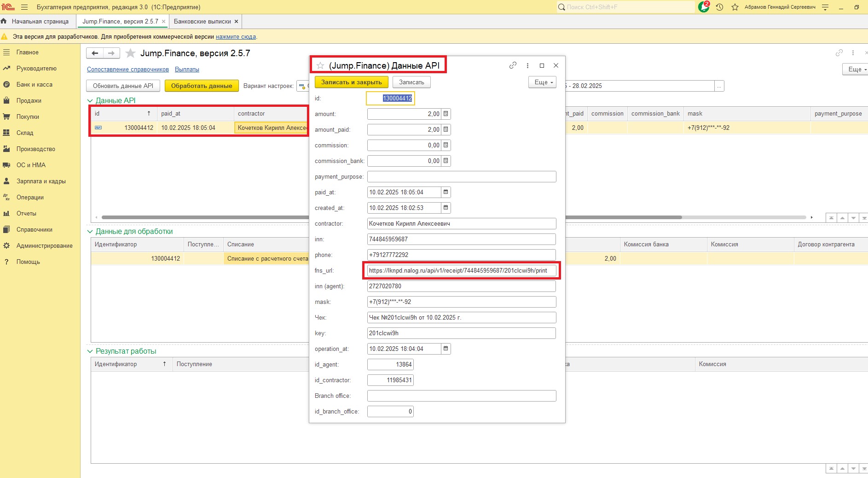Click the notifications bell icon
The width and height of the screenshot is (868, 478).
[x=703, y=7]
